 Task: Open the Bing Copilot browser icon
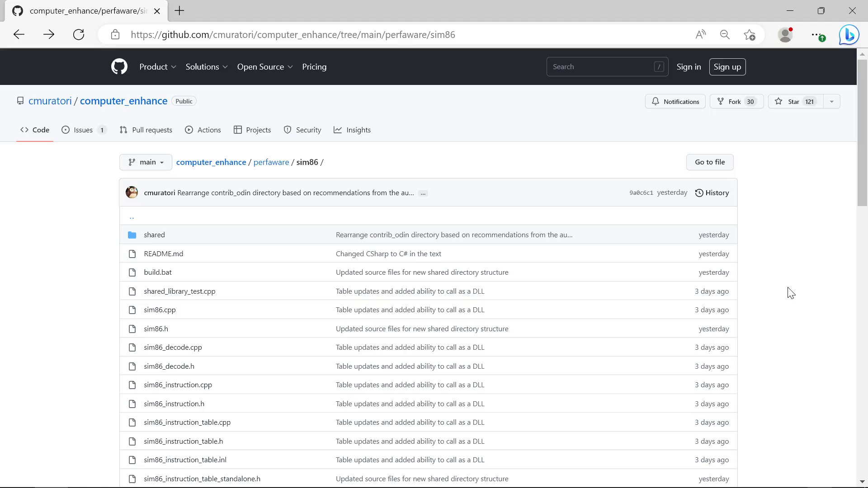pos(849,34)
